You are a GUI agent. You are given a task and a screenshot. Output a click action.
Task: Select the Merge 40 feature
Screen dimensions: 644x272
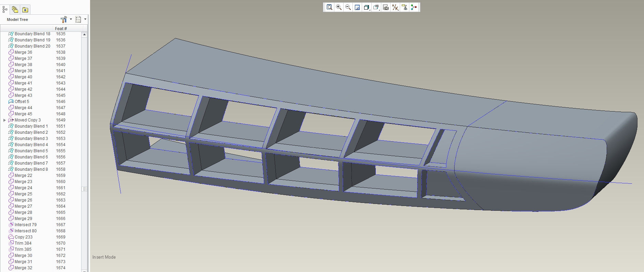[x=23, y=77]
